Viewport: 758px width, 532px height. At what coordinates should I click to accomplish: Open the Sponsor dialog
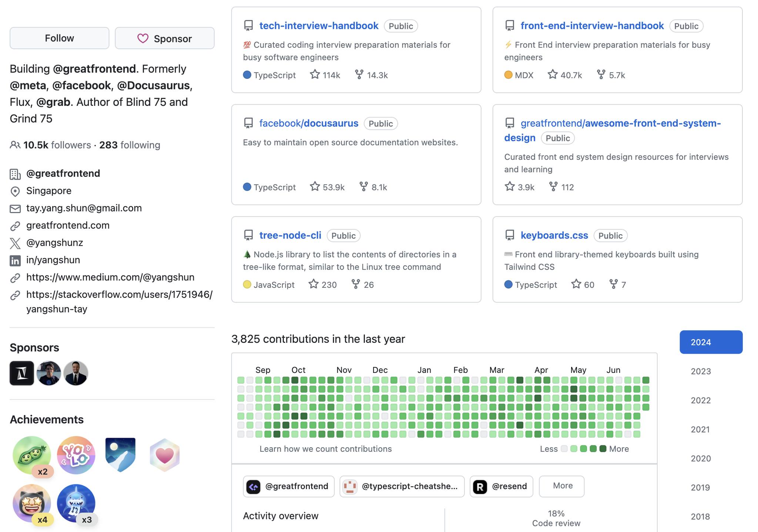coord(164,38)
